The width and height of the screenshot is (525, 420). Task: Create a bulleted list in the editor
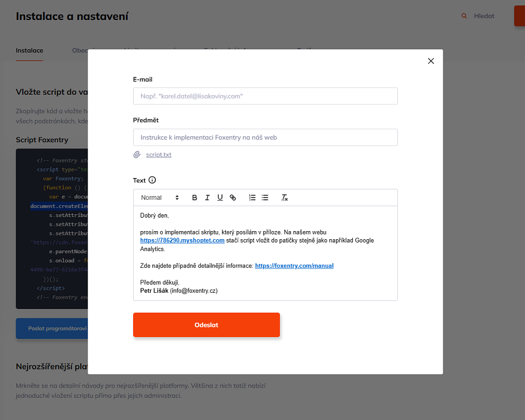pyautogui.click(x=265, y=198)
